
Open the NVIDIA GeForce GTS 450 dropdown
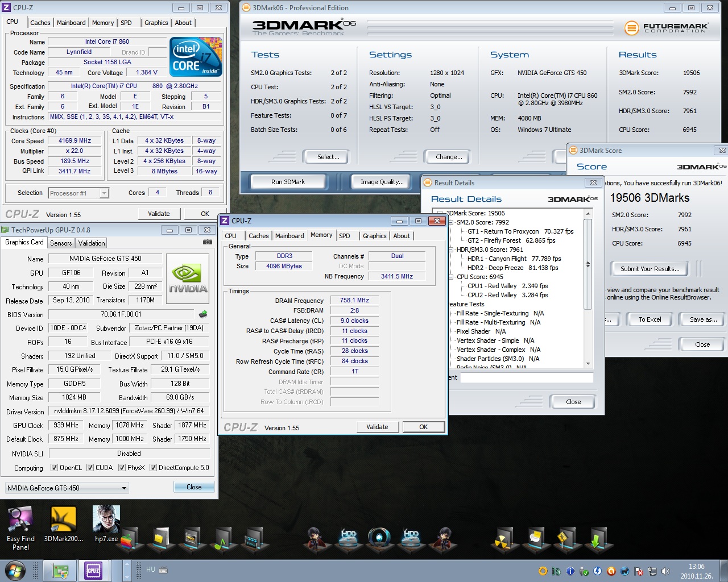click(x=123, y=488)
